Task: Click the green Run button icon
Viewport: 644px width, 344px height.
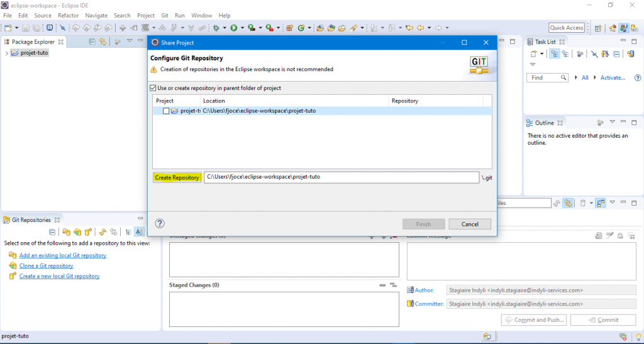Action: [234, 28]
